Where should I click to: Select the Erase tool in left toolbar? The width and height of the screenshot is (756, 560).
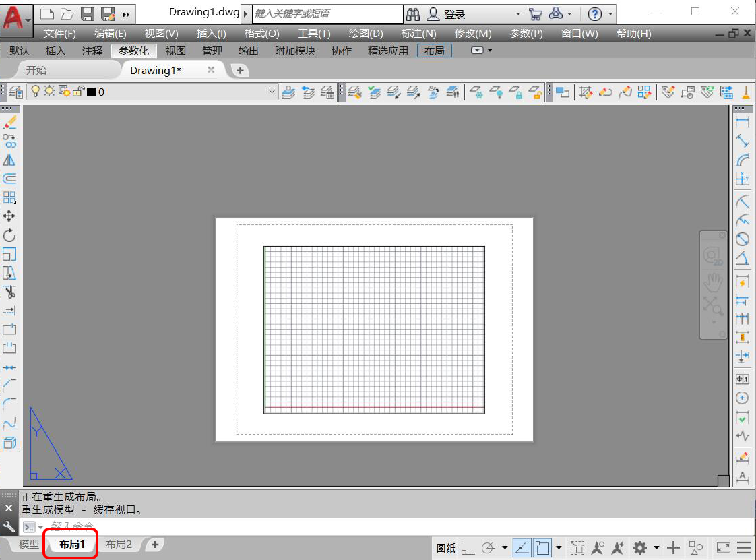coord(9,122)
